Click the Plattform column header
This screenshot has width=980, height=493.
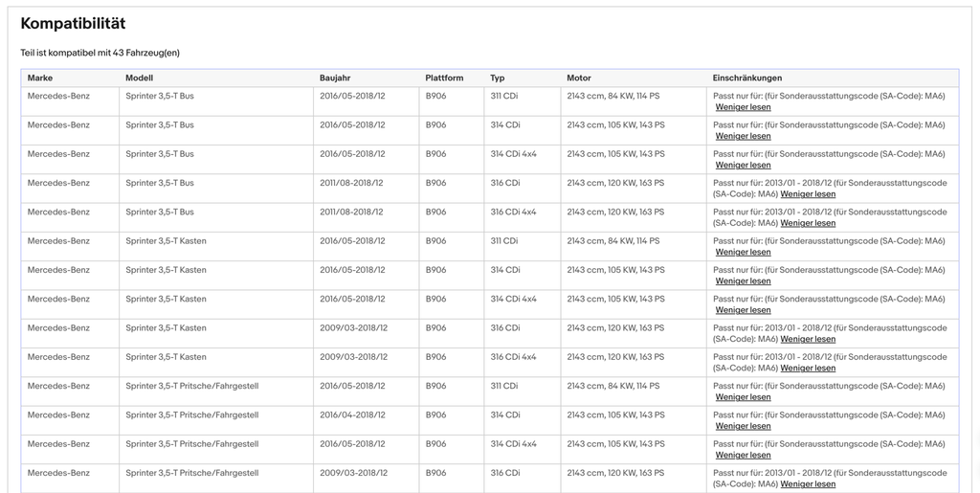[x=444, y=78]
